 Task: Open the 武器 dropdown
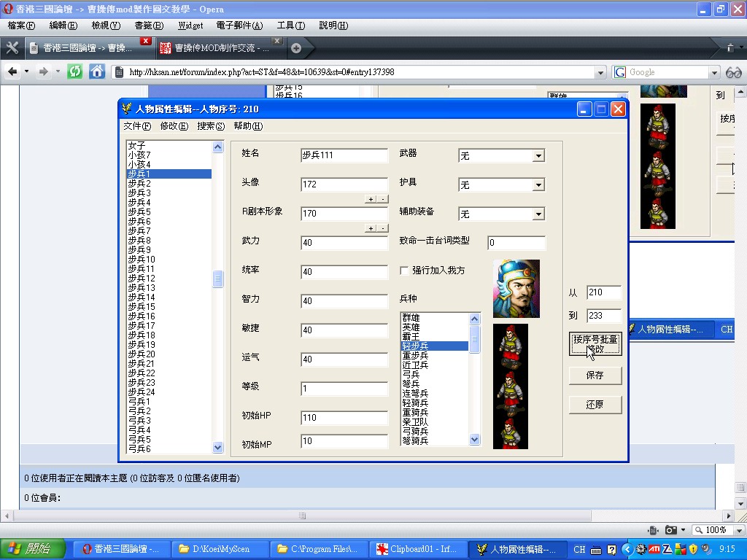[538, 156]
